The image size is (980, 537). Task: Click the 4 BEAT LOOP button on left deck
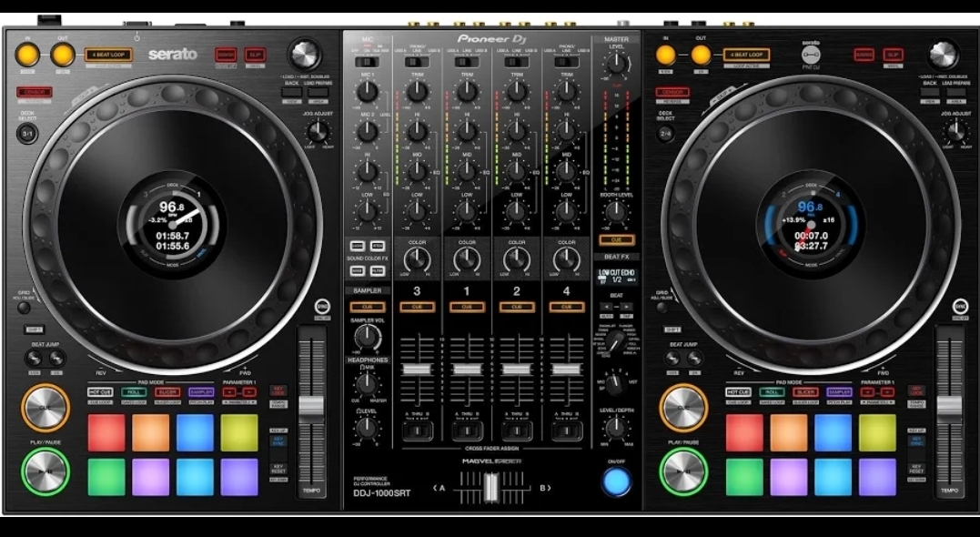coord(109,55)
